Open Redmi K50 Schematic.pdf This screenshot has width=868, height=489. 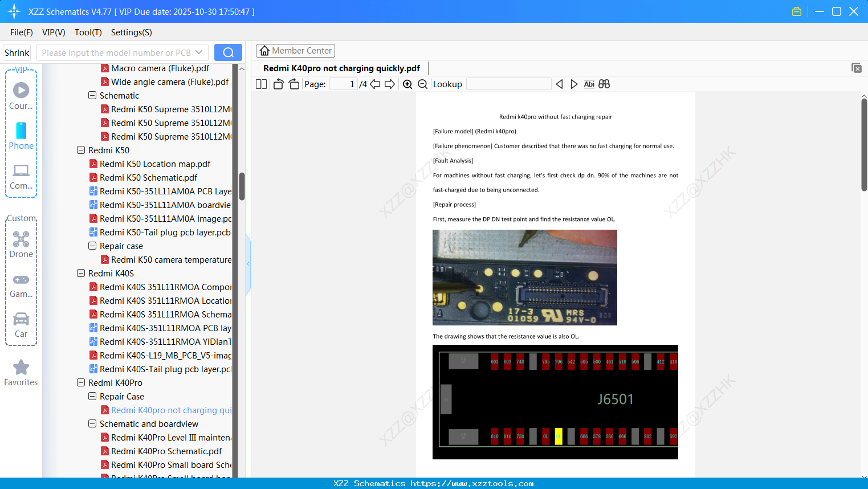point(144,178)
